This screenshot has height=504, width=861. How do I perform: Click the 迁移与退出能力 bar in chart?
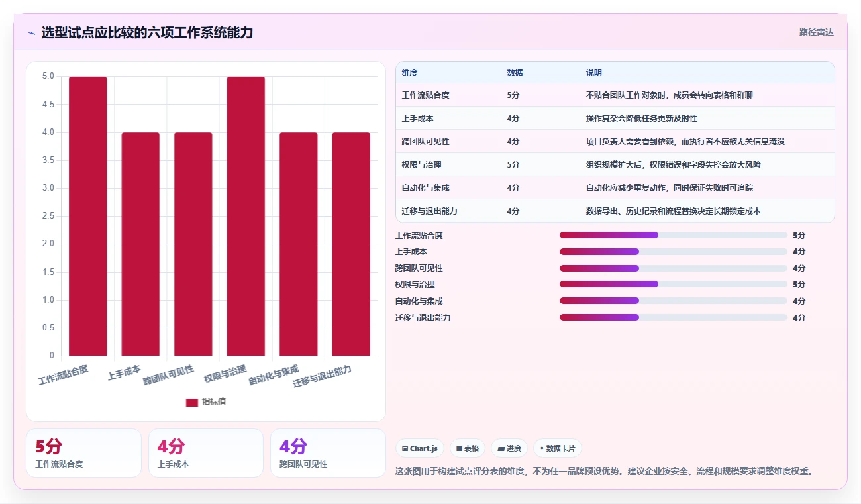click(351, 244)
